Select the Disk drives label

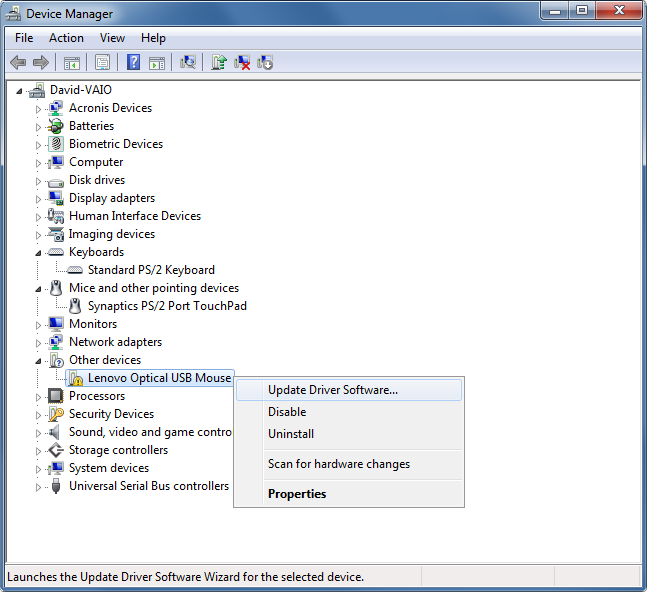coord(97,180)
